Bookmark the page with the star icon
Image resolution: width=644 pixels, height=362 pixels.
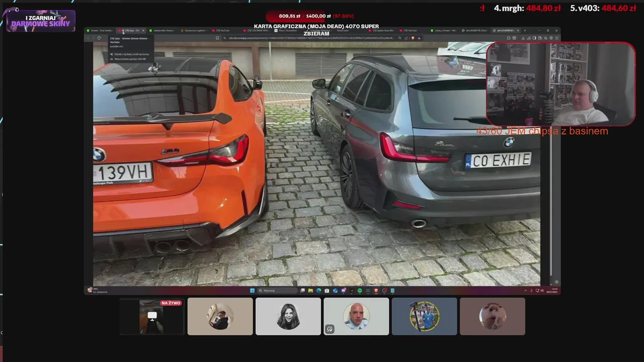tap(217, 38)
